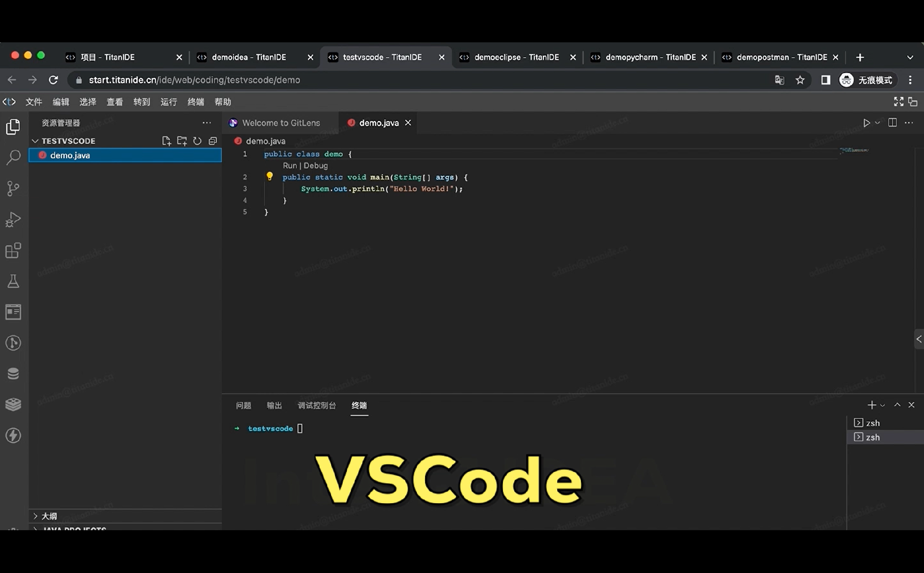
Task: Switch to the 输出 panel tab
Action: (274, 406)
